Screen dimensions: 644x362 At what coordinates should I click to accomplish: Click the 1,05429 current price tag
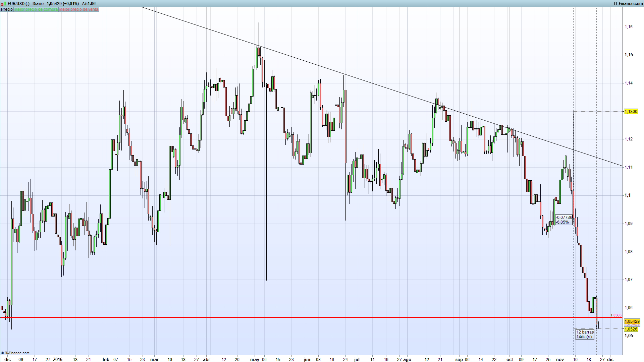tap(632, 321)
